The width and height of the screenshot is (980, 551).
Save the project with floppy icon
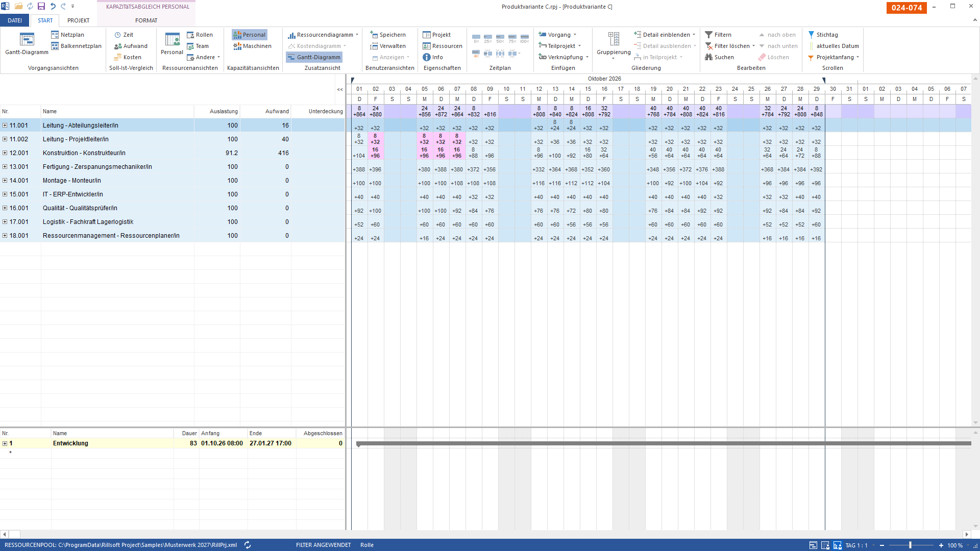point(41,6)
